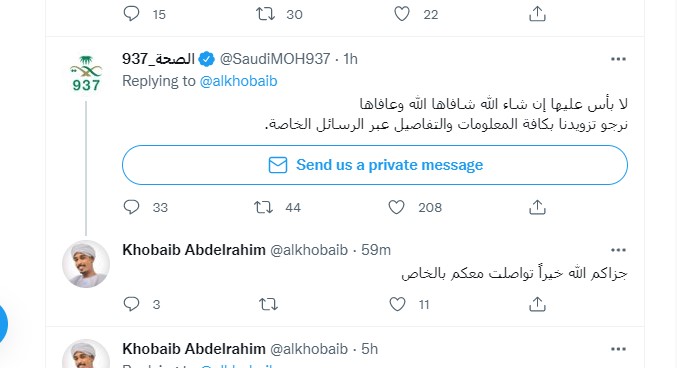Share the SaudiMOH937 reply tweet
Image resolution: width=677 pixels, height=368 pixels.
[537, 207]
